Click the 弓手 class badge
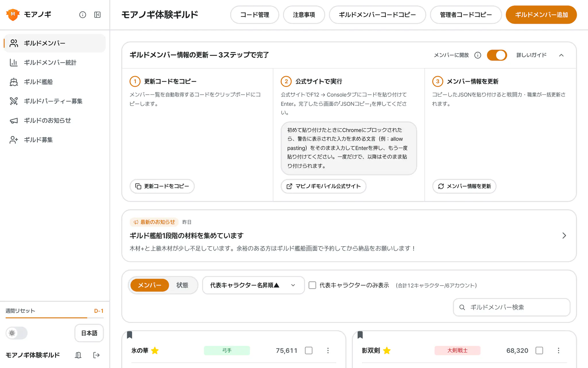The image size is (588, 368). (x=227, y=350)
